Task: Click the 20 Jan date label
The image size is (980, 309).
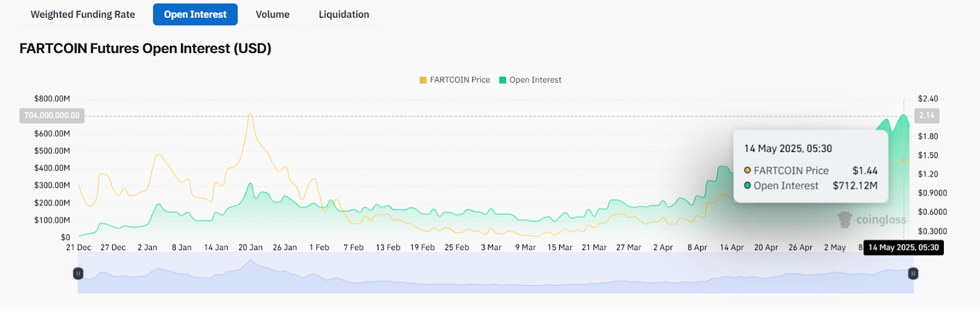Action: pyautogui.click(x=251, y=247)
